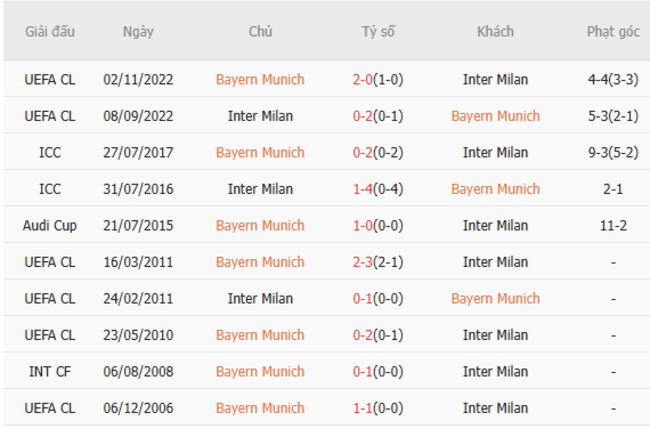This screenshot has height=429, width=650.
Task: Click Audi Cup competition label
Action: pos(49,226)
